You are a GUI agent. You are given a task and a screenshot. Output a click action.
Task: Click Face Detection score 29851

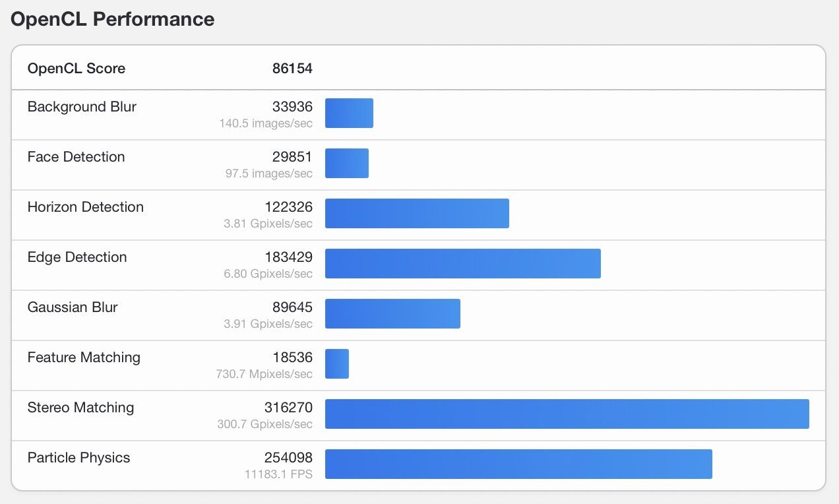click(292, 157)
